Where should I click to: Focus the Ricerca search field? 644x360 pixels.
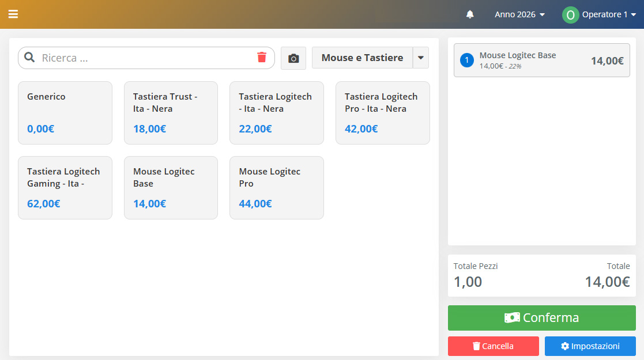(146, 58)
